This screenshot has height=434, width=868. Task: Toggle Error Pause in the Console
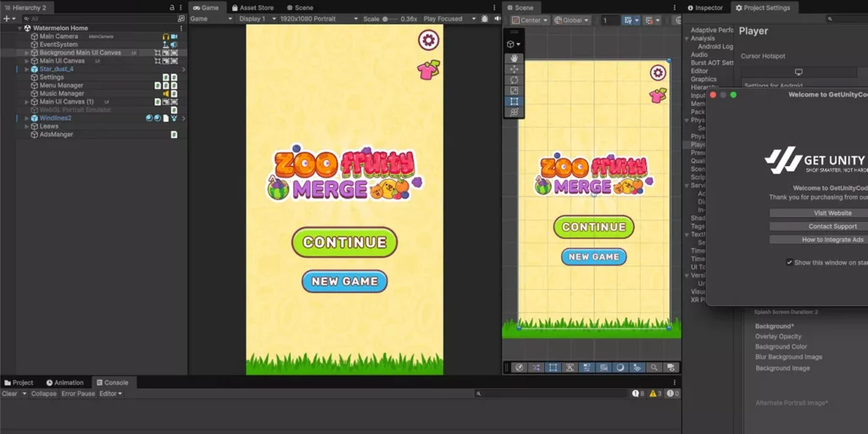coord(78,393)
